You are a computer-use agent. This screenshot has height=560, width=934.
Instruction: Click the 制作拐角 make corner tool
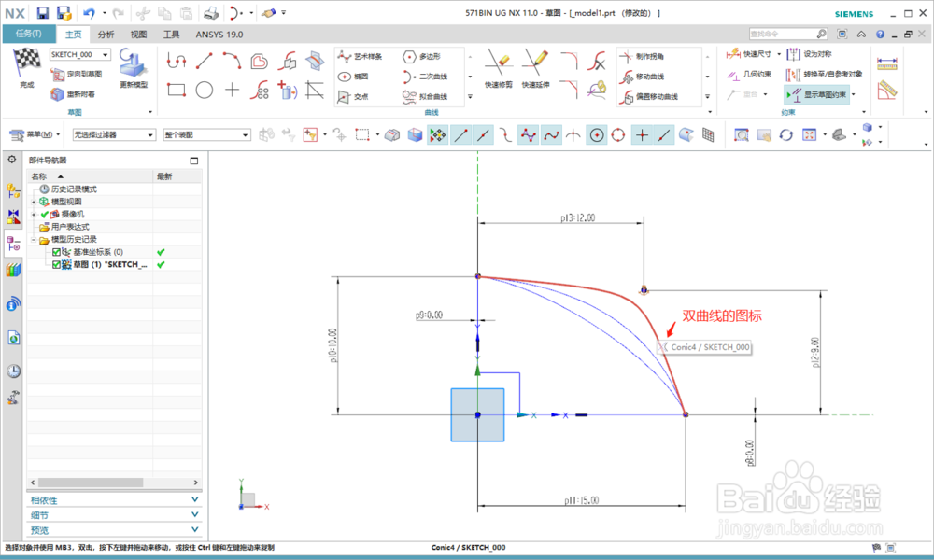pos(642,57)
